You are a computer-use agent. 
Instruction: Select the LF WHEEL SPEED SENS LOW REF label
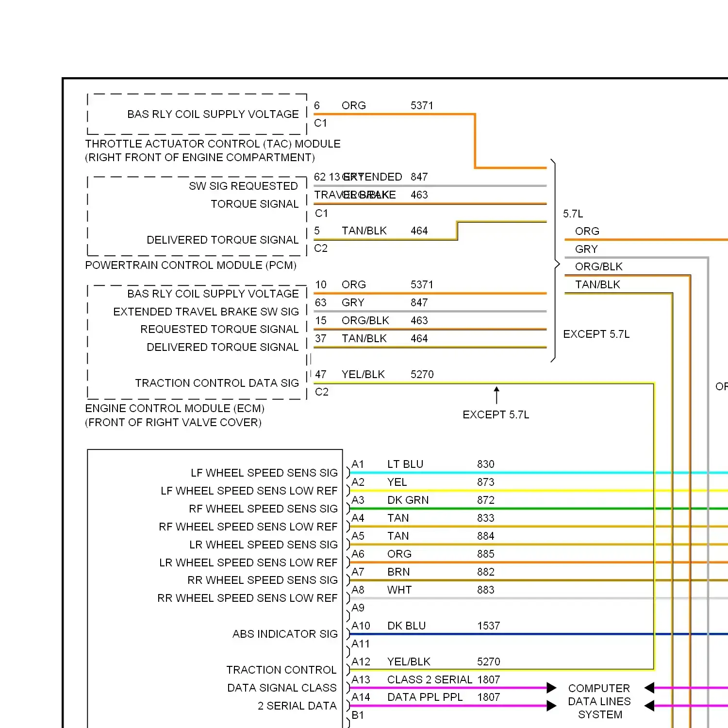point(249,491)
